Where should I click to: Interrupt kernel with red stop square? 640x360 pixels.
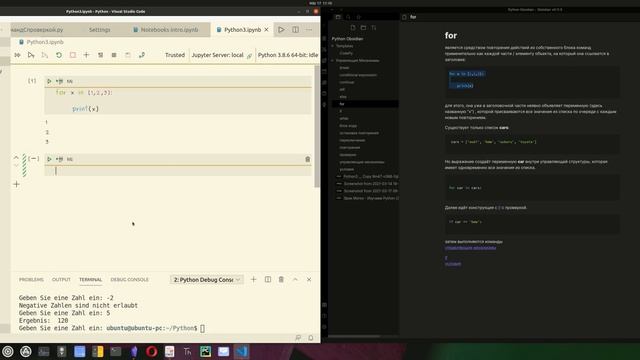(73, 55)
